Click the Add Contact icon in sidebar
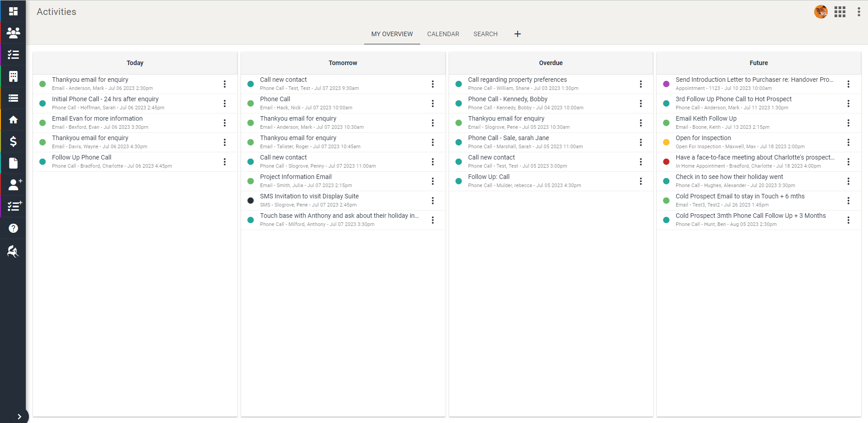The height and width of the screenshot is (423, 868). [13, 185]
